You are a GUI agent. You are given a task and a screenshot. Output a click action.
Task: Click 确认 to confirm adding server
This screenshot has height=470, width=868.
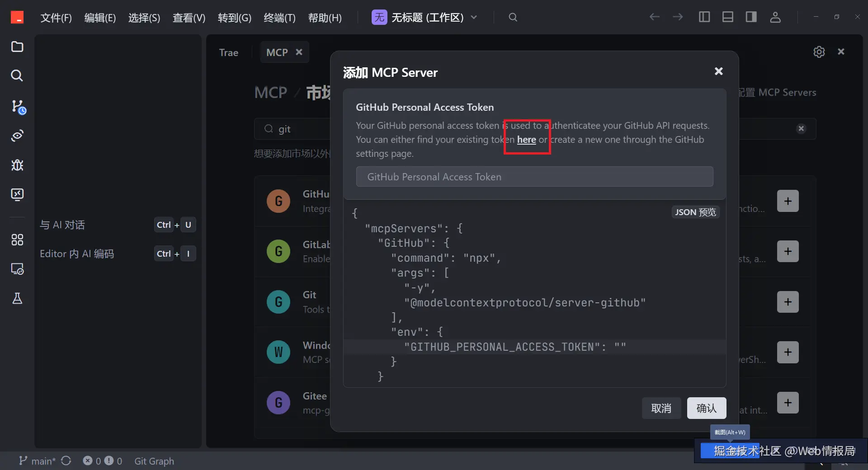[x=707, y=408]
